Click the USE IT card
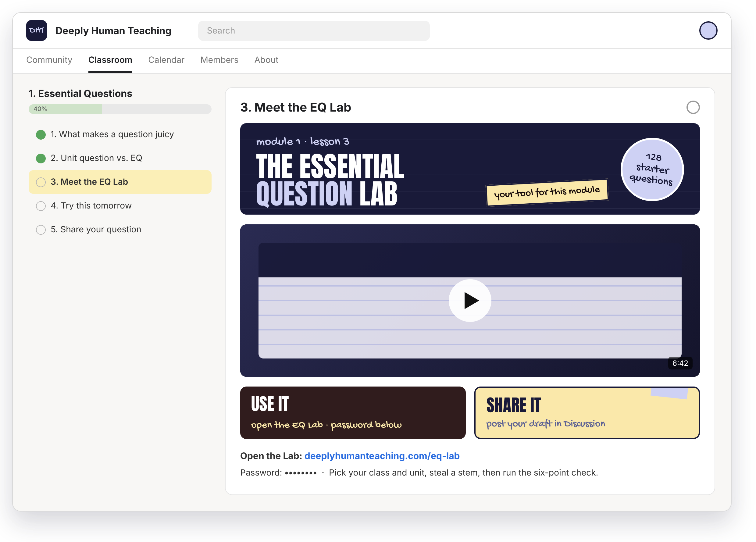The image size is (756, 542). [352, 412]
